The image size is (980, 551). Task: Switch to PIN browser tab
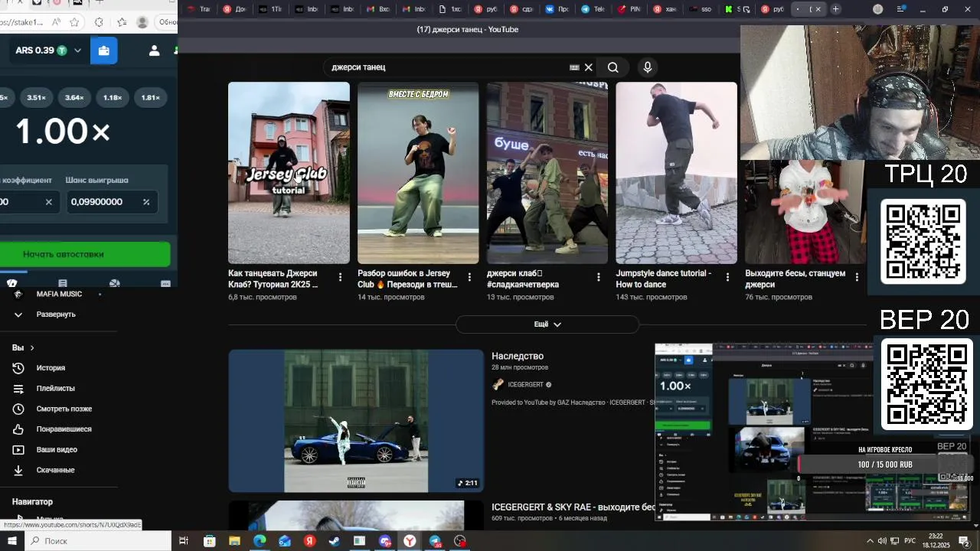tap(629, 9)
